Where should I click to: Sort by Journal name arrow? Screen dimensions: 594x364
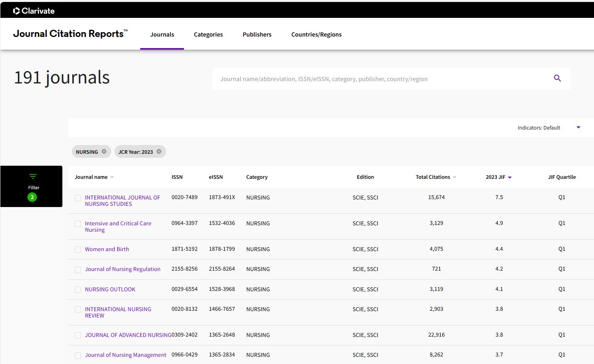(112, 177)
